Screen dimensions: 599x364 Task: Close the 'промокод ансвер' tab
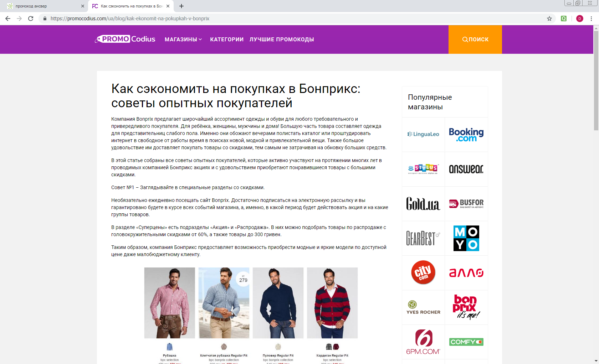[83, 6]
